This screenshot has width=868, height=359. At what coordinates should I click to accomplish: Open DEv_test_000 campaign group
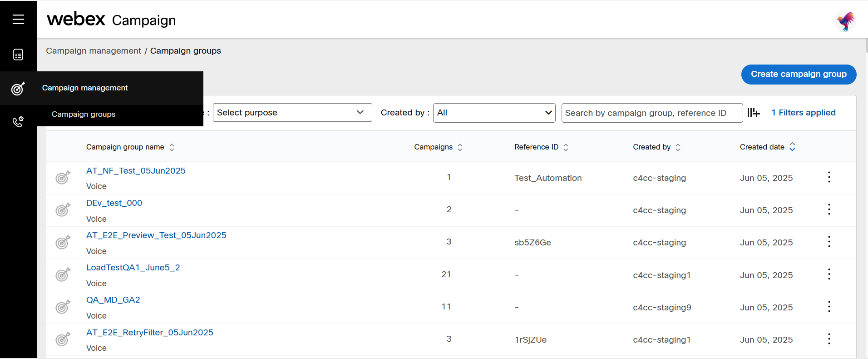[114, 203]
